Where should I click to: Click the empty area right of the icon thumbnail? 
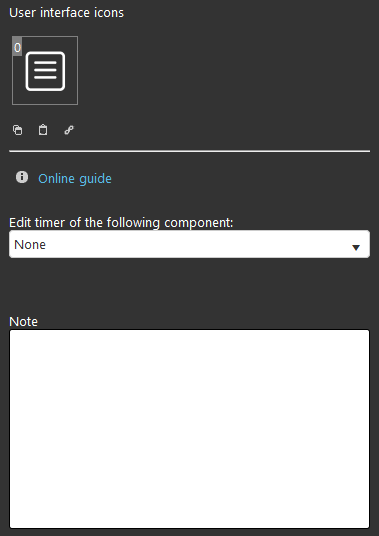[224, 70]
